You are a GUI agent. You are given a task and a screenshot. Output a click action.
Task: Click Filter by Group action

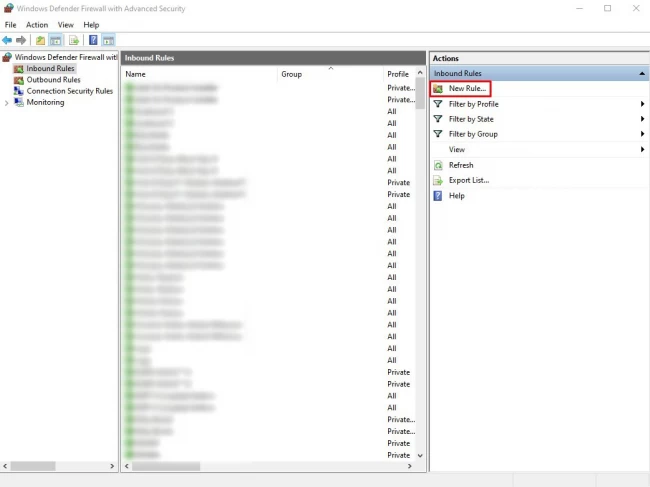pos(473,134)
